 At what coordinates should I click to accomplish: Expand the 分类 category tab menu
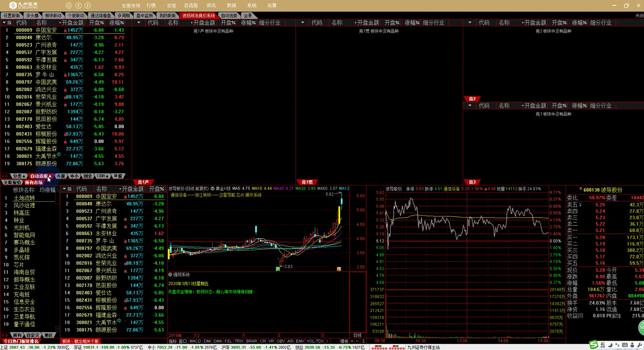(x=19, y=176)
